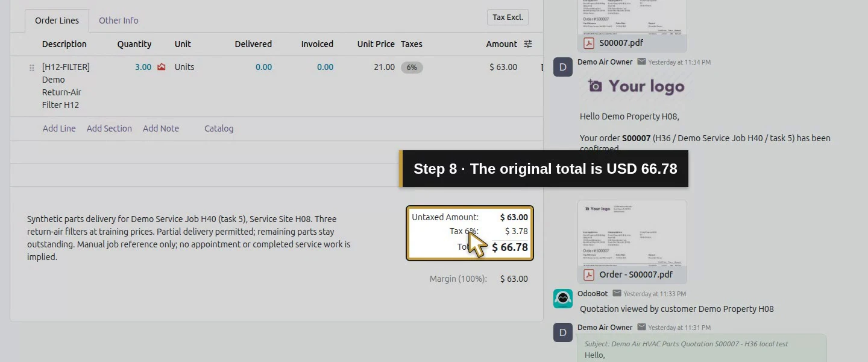Image resolution: width=868 pixels, height=362 pixels.
Task: Click Add Section link
Action: pos(109,129)
